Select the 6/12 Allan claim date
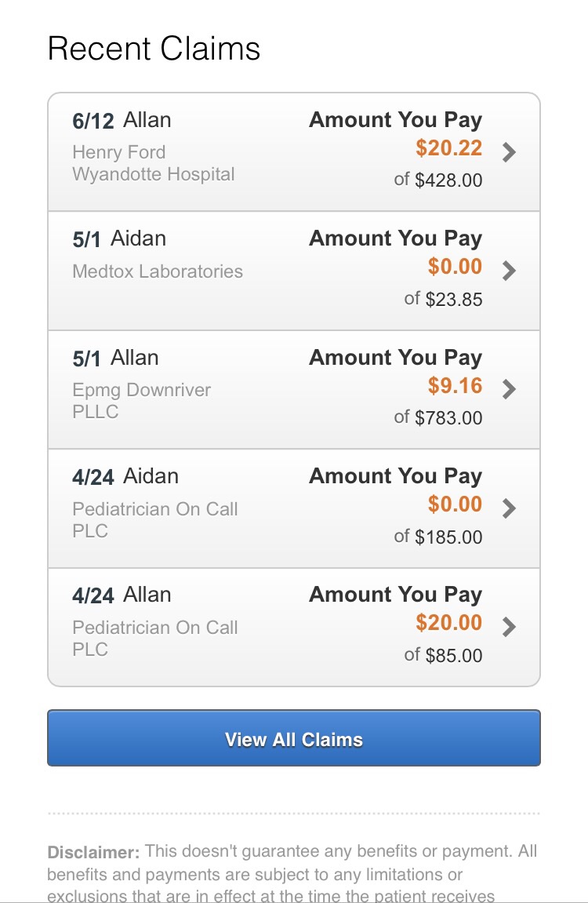The image size is (588, 903). 93,121
